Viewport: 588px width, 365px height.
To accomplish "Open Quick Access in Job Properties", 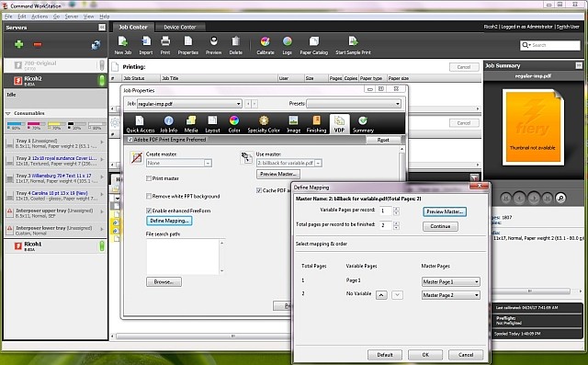I will click(x=141, y=124).
